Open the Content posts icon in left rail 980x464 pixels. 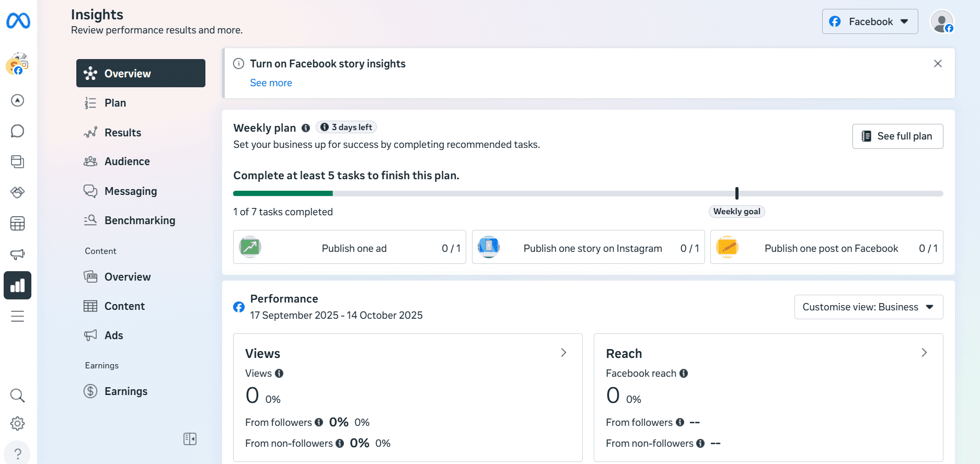(x=17, y=161)
